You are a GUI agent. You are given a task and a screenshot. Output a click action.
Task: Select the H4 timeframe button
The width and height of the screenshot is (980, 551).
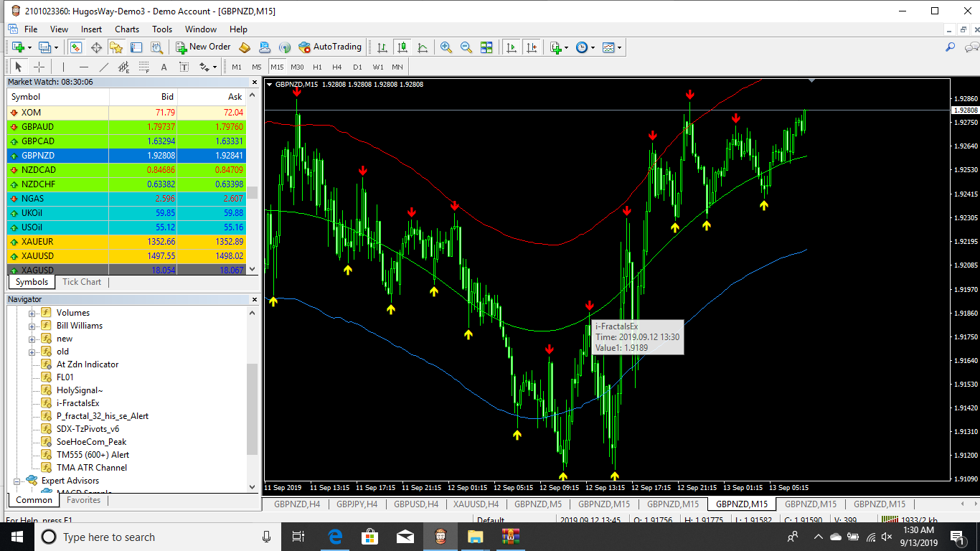337,67
